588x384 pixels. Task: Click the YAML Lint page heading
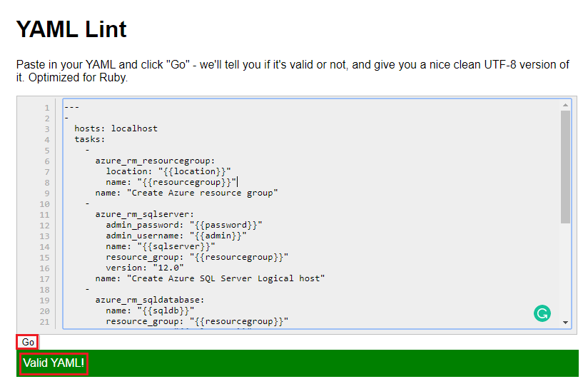point(71,29)
